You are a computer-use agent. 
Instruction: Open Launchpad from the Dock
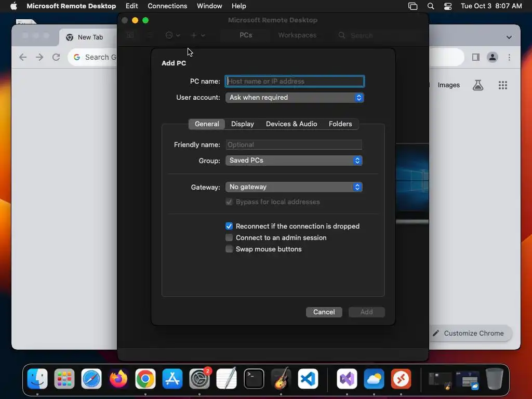(x=64, y=379)
